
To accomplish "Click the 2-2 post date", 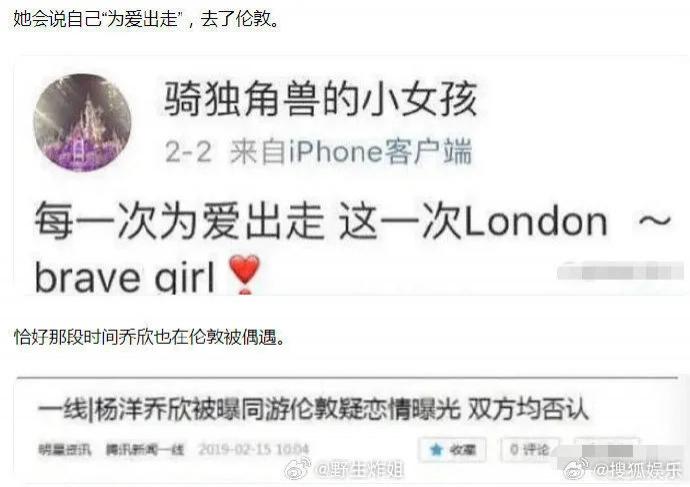I will (x=188, y=152).
